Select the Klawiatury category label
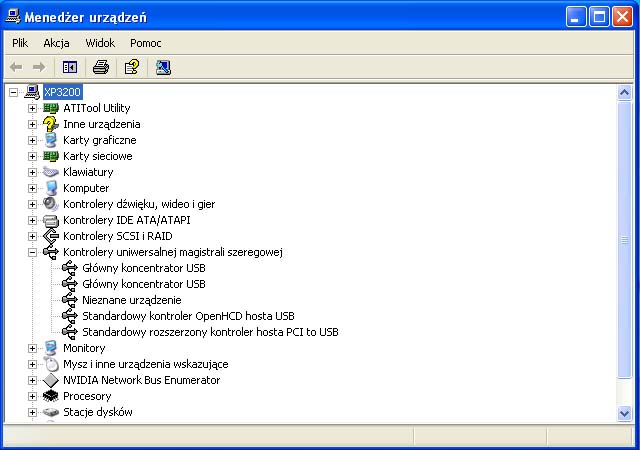The image size is (640, 450). point(88,172)
